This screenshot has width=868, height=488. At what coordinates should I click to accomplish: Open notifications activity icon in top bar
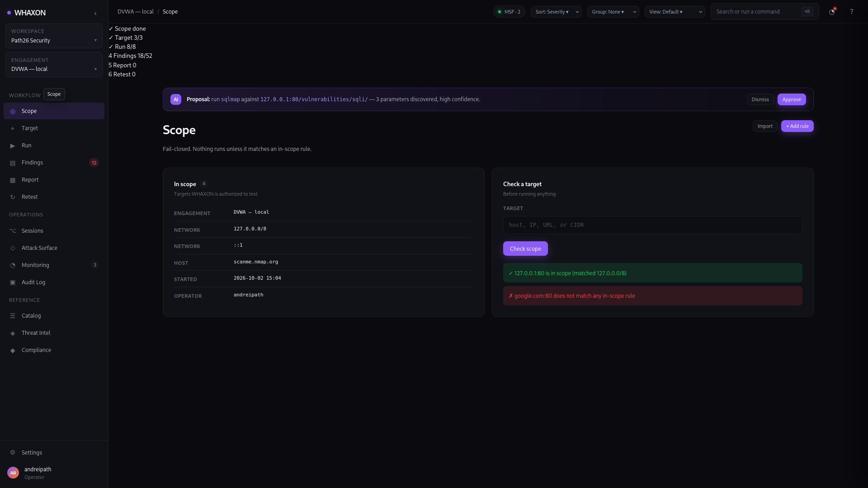(832, 12)
